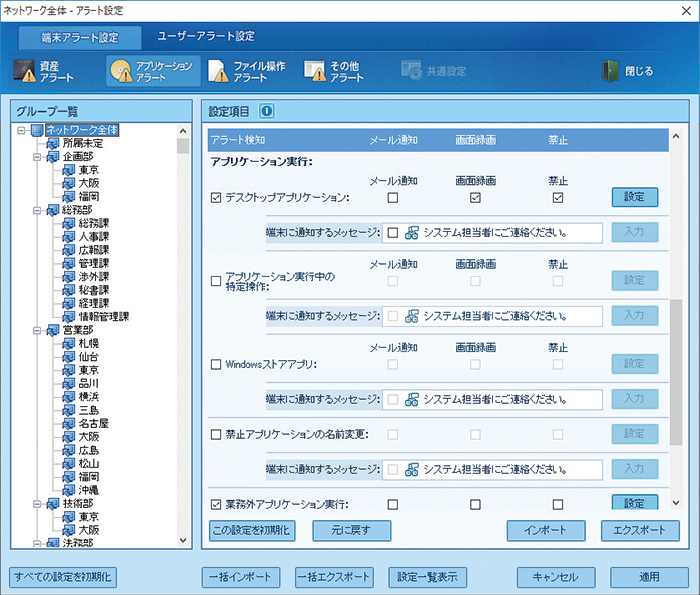Screen dimensions: 700x595
Task: Click message text field under デスクトップアプリケーション
Action: [492, 233]
